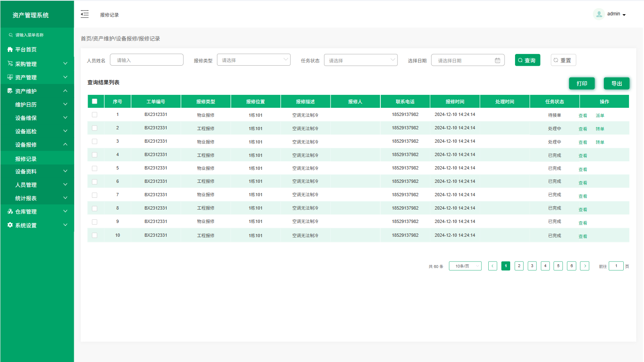
Task: Collapse the sidebar with the menu fold icon
Action: click(84, 14)
